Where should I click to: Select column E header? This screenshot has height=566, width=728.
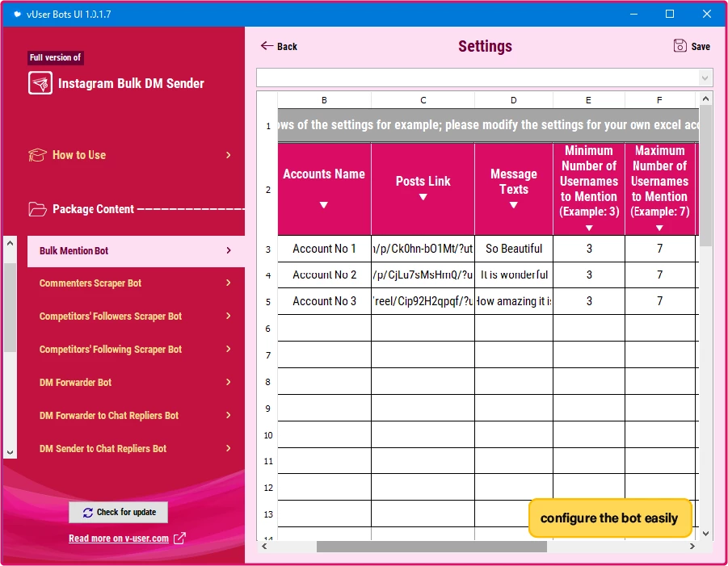pyautogui.click(x=588, y=100)
